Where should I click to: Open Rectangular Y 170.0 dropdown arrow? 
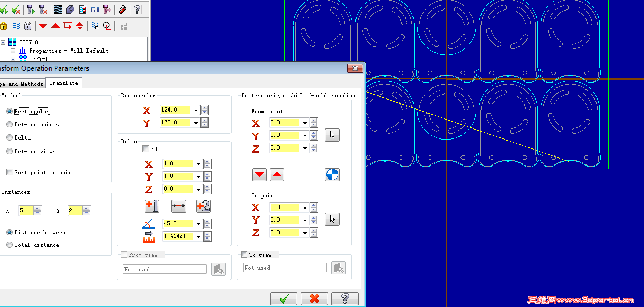point(196,123)
